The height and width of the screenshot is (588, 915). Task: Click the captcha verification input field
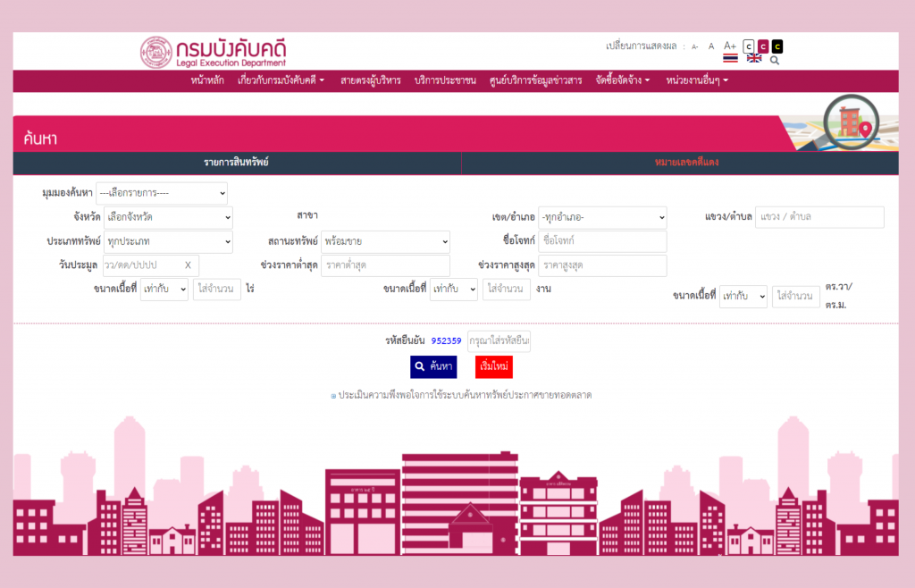[499, 341]
